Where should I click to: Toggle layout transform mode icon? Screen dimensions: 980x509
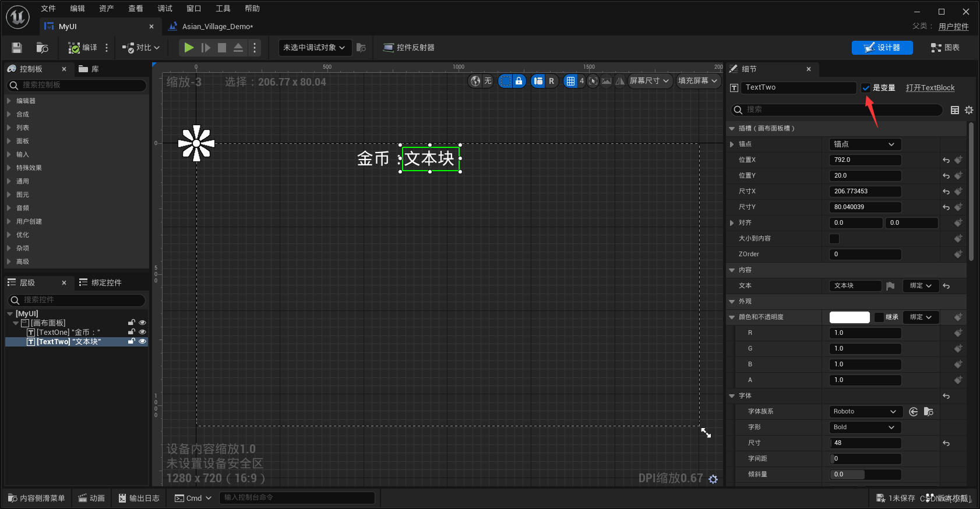pyautogui.click(x=538, y=81)
